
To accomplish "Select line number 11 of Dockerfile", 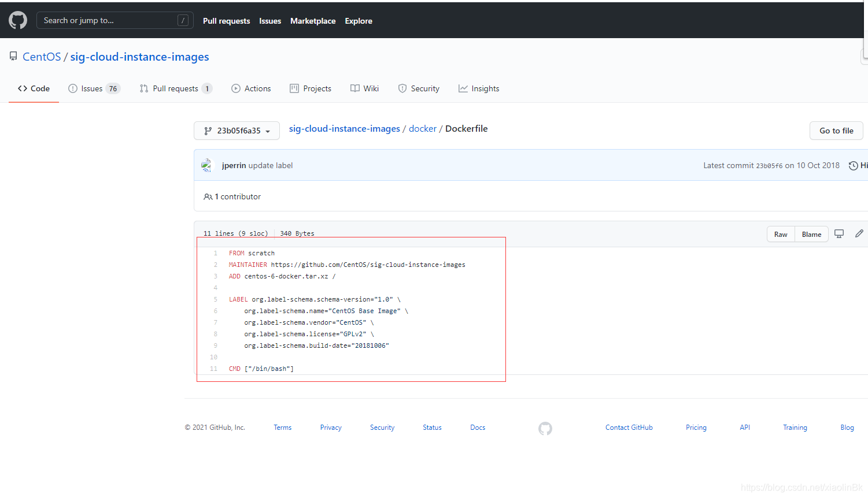I will (x=213, y=369).
